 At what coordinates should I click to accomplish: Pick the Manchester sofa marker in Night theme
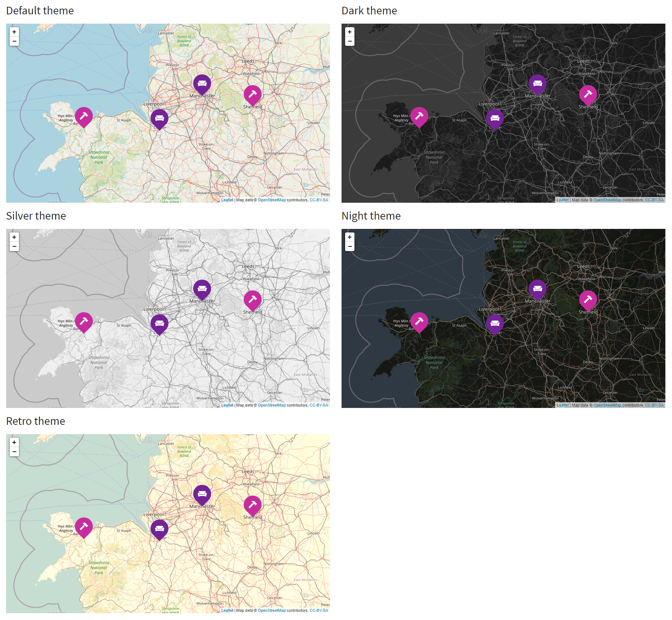coord(538,290)
